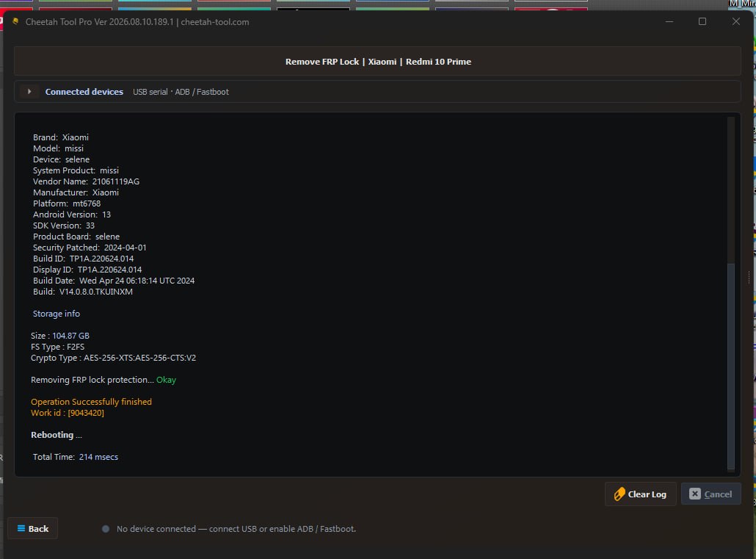Click the 'Android Version: 13' log line

pos(72,214)
